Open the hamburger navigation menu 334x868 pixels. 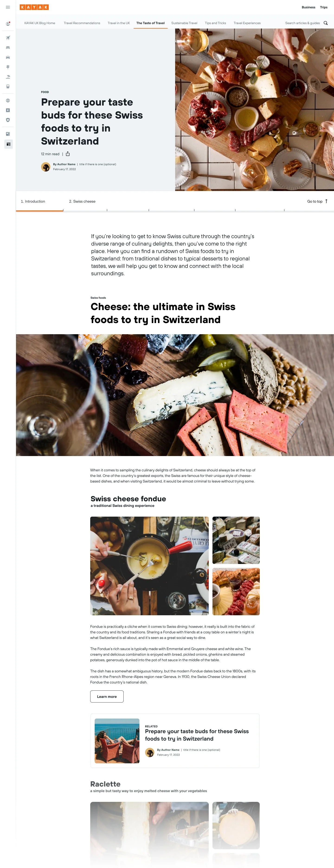tap(8, 7)
